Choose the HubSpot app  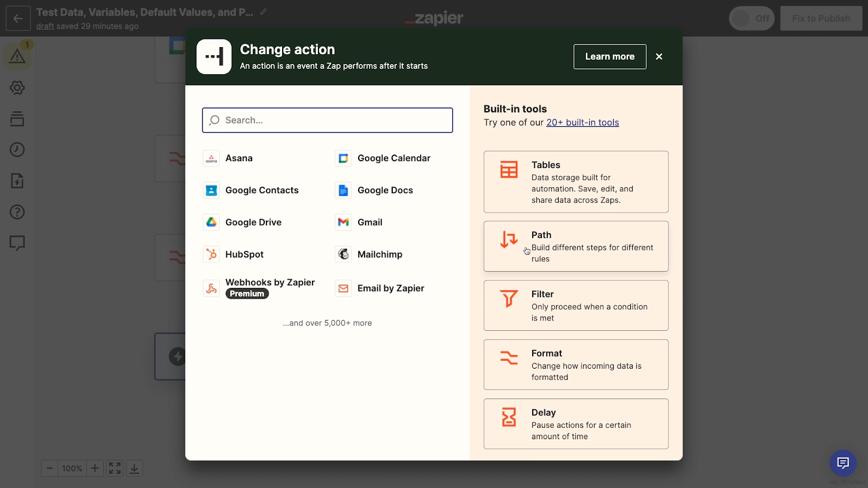[x=234, y=254]
